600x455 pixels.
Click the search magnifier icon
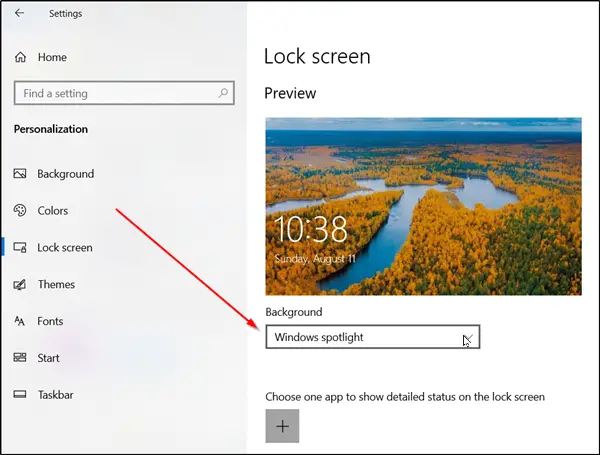pyautogui.click(x=223, y=93)
